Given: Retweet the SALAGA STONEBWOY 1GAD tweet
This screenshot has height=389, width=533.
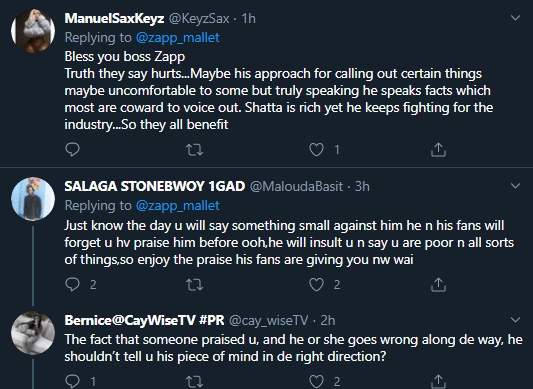Looking at the screenshot, I should click(x=195, y=285).
